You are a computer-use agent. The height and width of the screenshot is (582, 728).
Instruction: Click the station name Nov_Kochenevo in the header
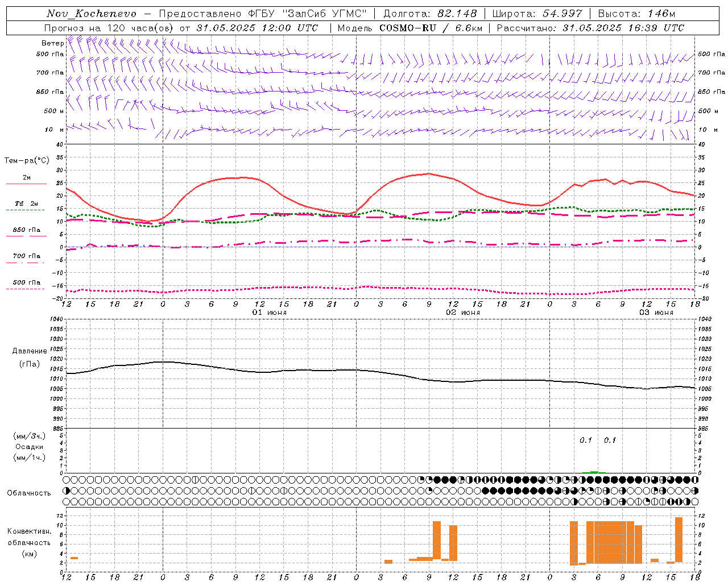tap(92, 14)
